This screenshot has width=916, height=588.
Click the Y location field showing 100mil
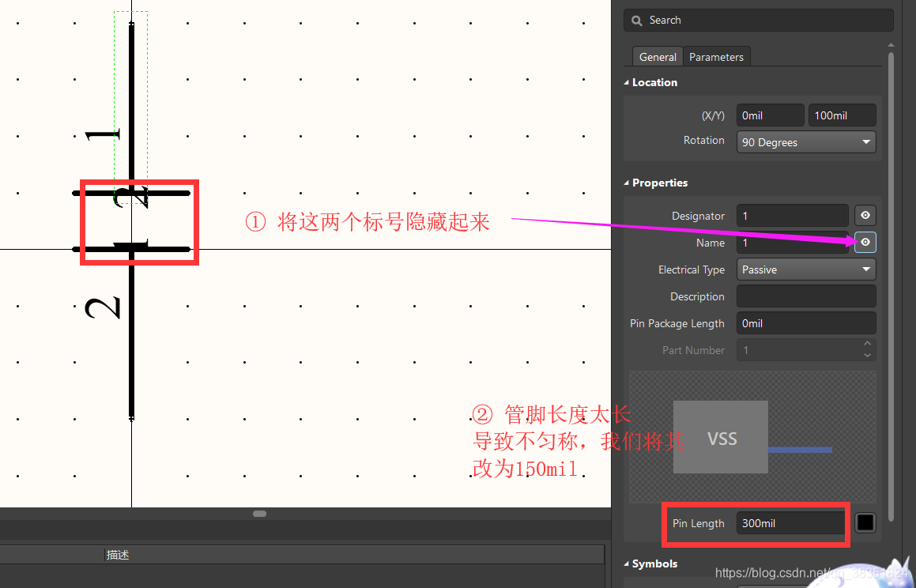[x=841, y=115]
